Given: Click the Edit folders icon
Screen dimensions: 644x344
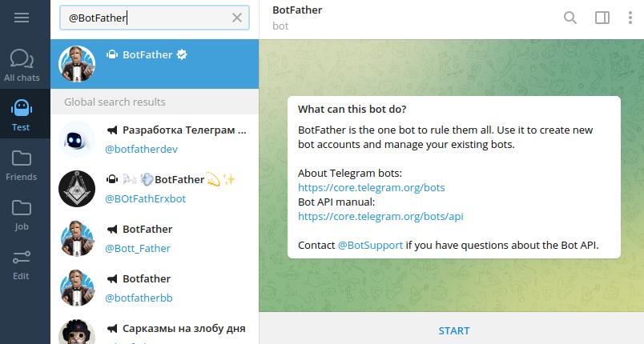Looking at the screenshot, I should click(x=22, y=263).
